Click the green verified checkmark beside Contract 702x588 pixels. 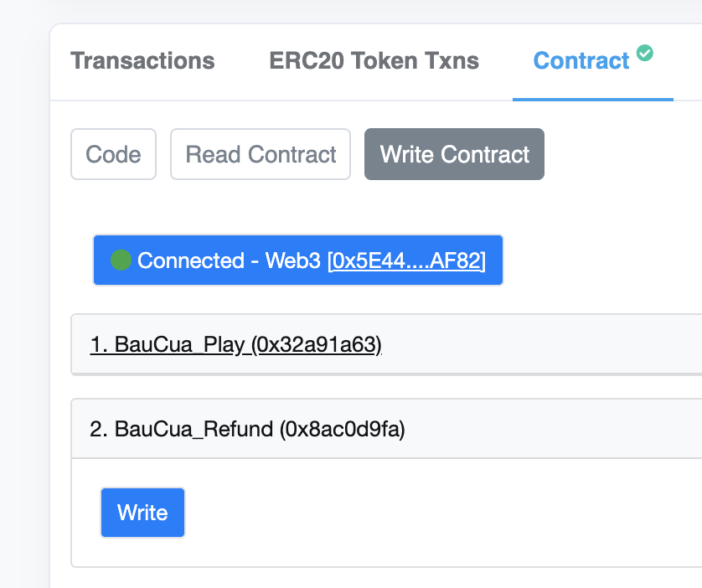(644, 53)
